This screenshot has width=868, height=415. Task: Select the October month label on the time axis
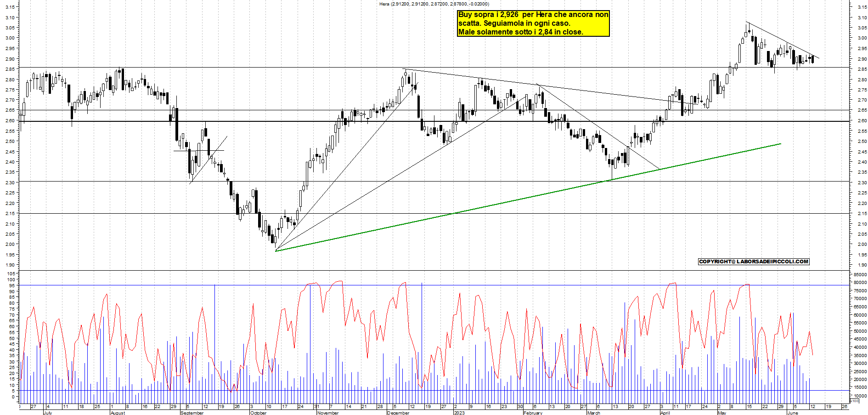point(258,413)
